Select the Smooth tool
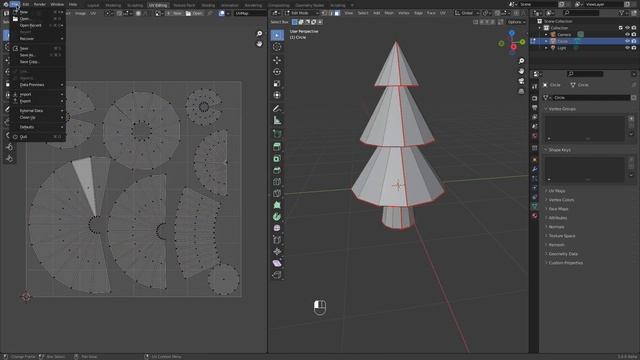Screen dimensions: 640x360 click(x=277, y=228)
